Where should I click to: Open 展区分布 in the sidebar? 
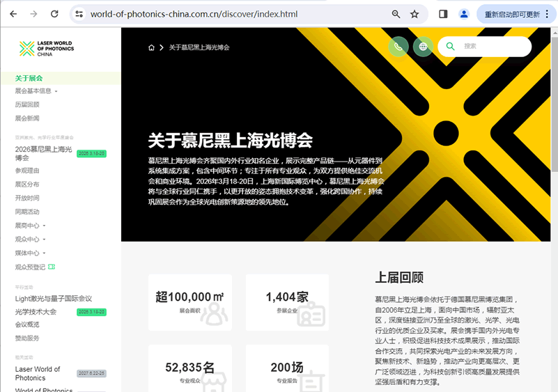click(27, 185)
